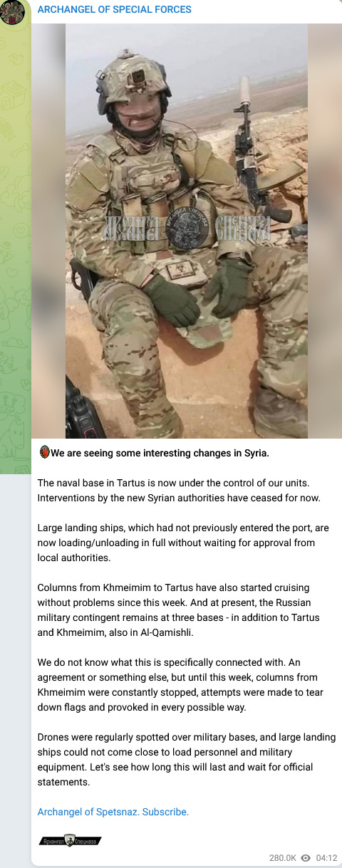Click the green doodle-pattern chat background

tap(15, 249)
